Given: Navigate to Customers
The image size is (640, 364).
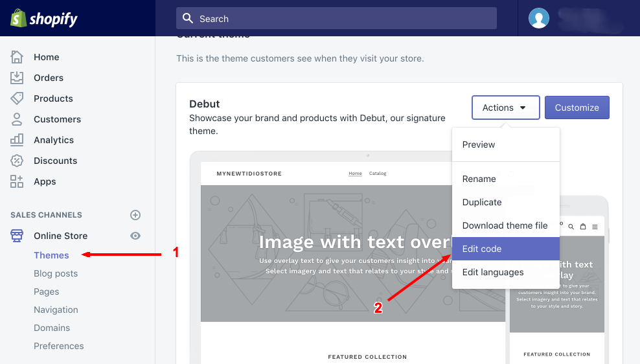Looking at the screenshot, I should pos(58,120).
